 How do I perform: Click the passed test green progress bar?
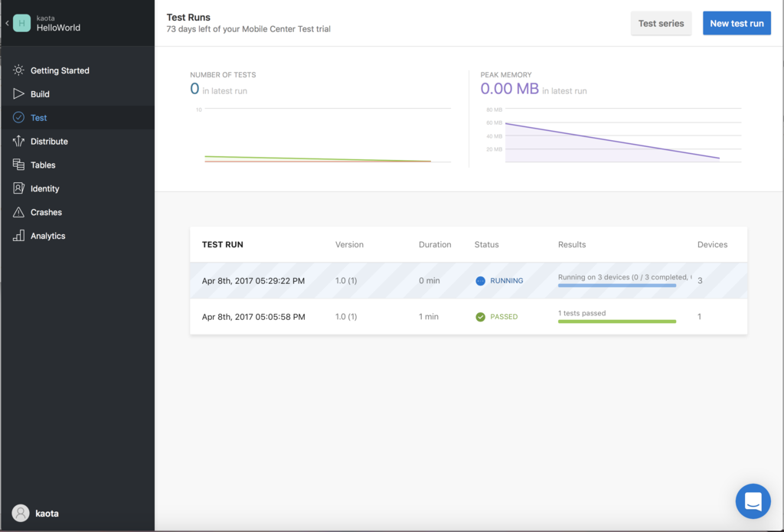[617, 321]
